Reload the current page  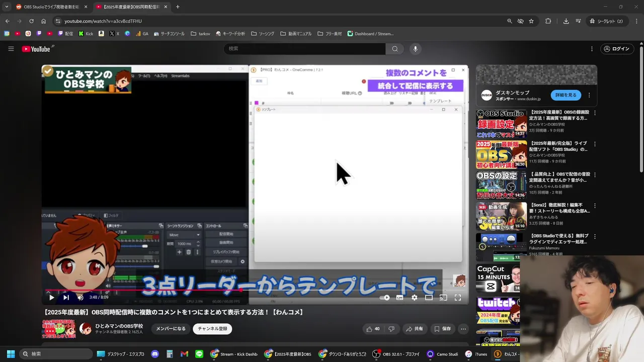pyautogui.click(x=31, y=21)
